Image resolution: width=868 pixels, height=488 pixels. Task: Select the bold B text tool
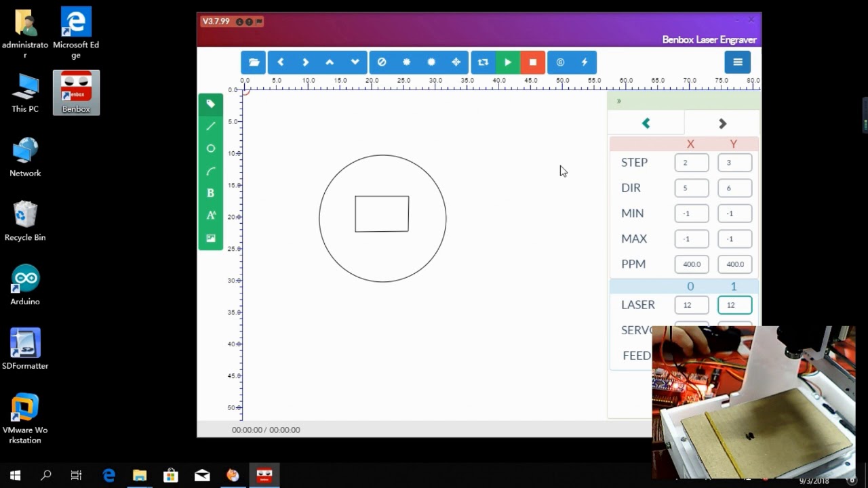[x=211, y=193]
